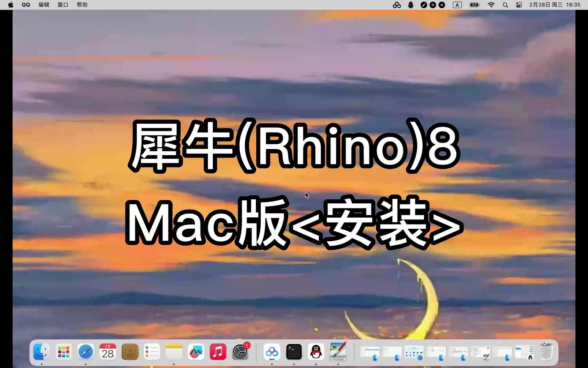This screenshot has height=368, width=588.
Task: Open the 帮助 menu
Action: (82, 5)
